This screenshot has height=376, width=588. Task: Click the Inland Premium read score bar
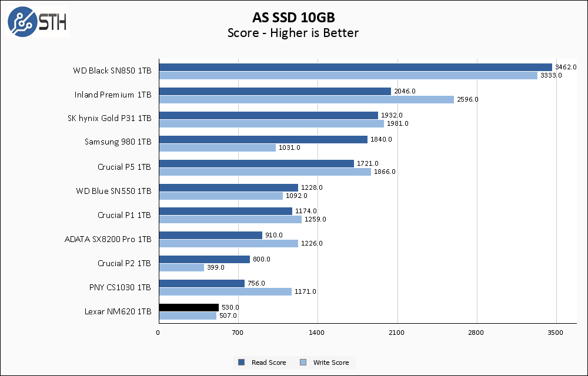(275, 92)
